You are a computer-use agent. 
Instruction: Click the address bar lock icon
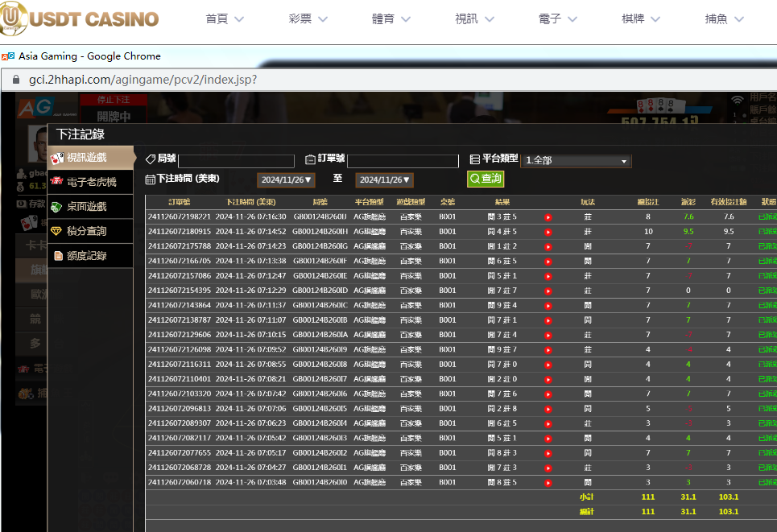click(15, 80)
